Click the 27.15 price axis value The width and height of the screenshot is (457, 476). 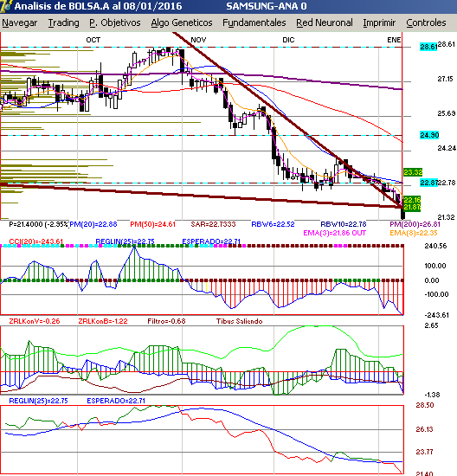click(x=445, y=79)
